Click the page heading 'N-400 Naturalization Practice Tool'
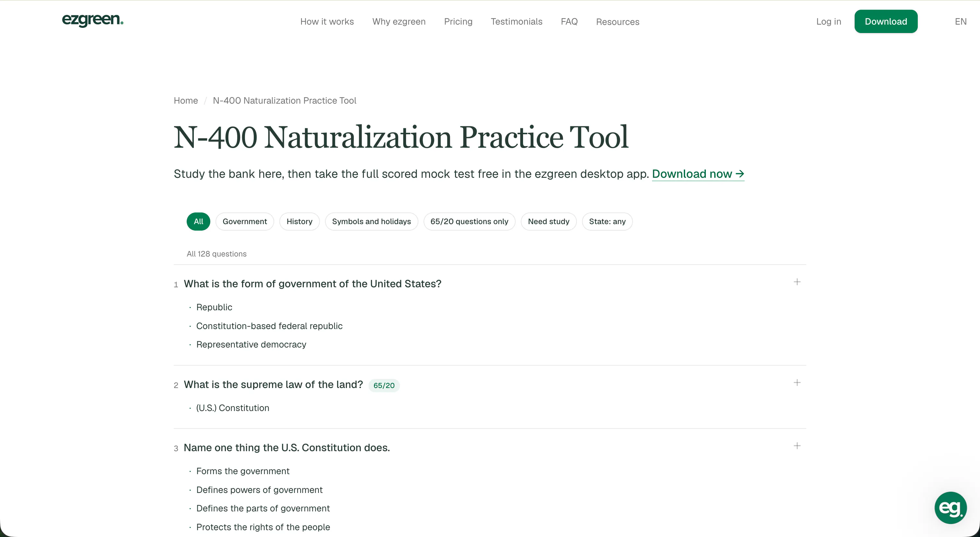This screenshot has height=537, width=980. click(x=401, y=137)
